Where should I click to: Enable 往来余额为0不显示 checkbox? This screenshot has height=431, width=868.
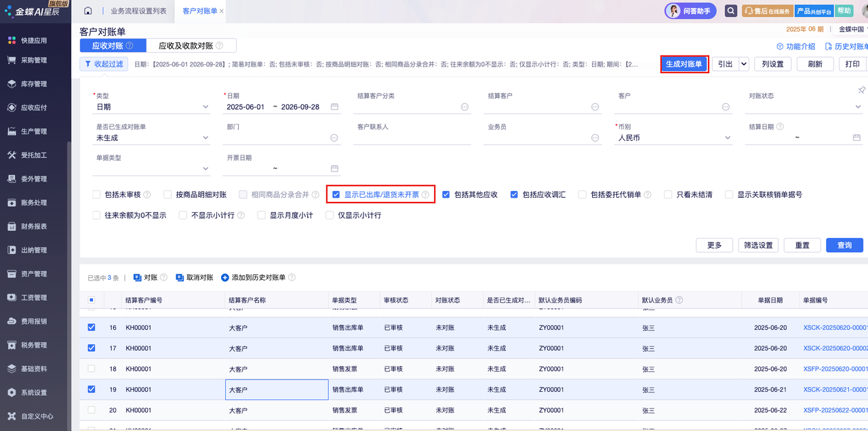[96, 215]
